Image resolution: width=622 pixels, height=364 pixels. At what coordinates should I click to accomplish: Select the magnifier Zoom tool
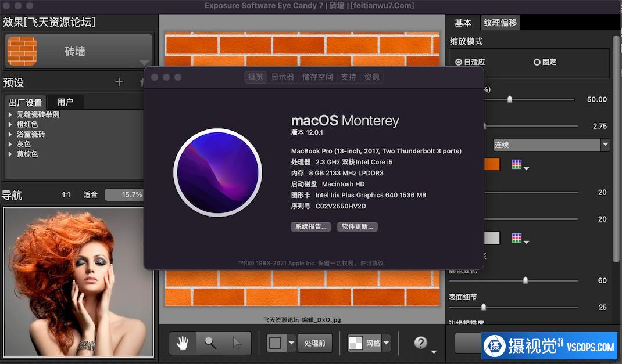pyautogui.click(x=210, y=343)
